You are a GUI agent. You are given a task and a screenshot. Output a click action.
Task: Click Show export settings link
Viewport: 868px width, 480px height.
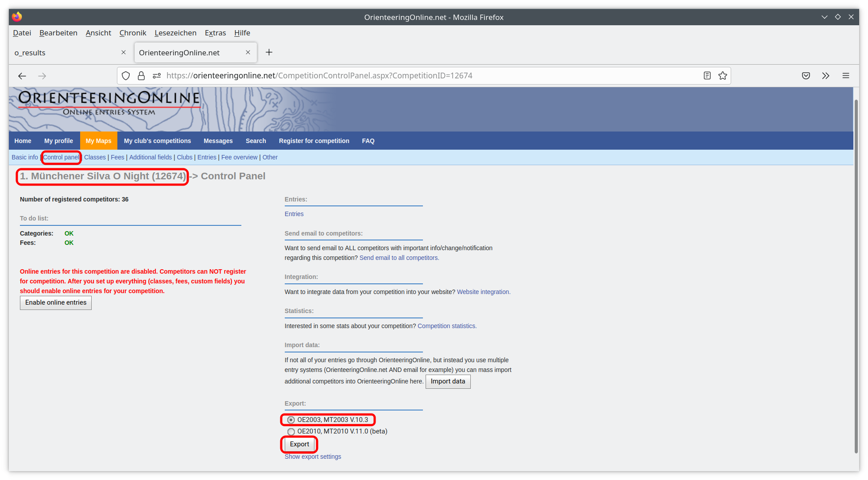point(313,457)
